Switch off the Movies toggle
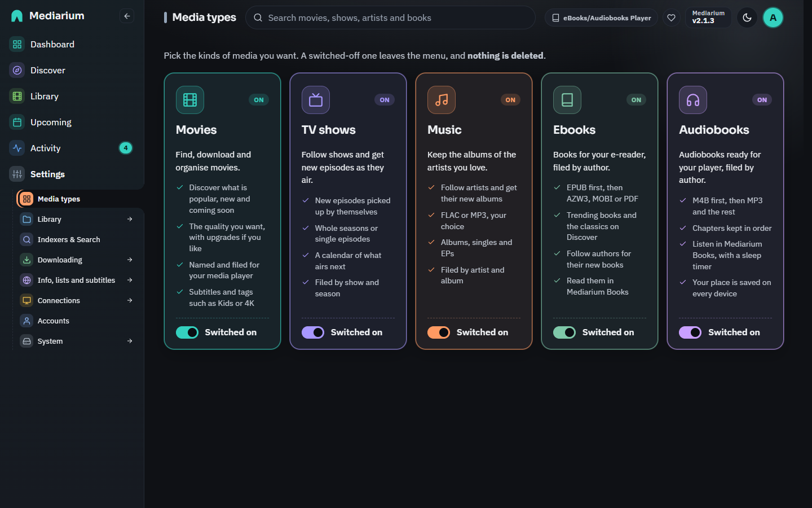This screenshot has width=812, height=508. click(x=187, y=332)
